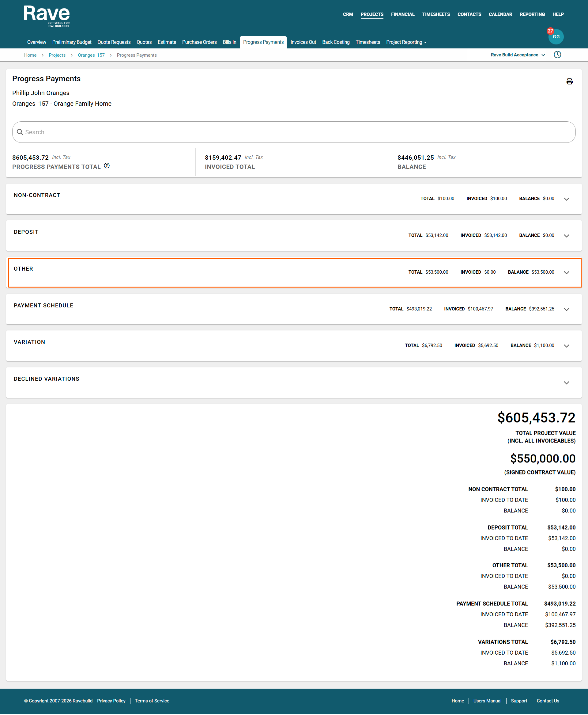Open the Project Reporting dropdown tab
This screenshot has width=588, height=715.
coord(406,42)
